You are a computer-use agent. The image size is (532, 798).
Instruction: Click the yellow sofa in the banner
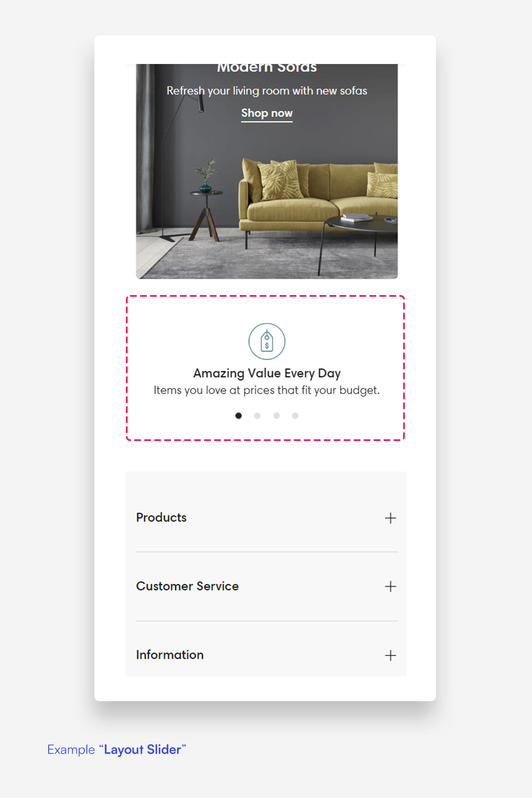318,195
